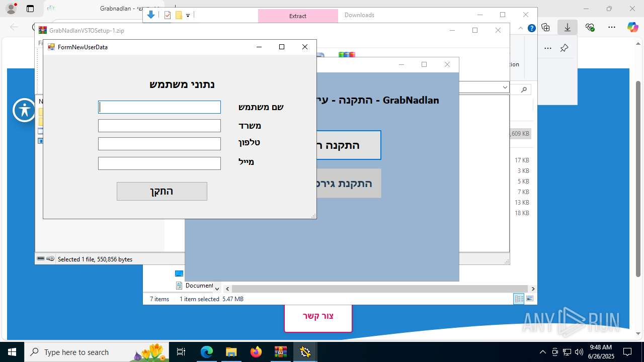Select the Extract tab in File Explorer
This screenshot has width=644, height=362.
(x=298, y=16)
